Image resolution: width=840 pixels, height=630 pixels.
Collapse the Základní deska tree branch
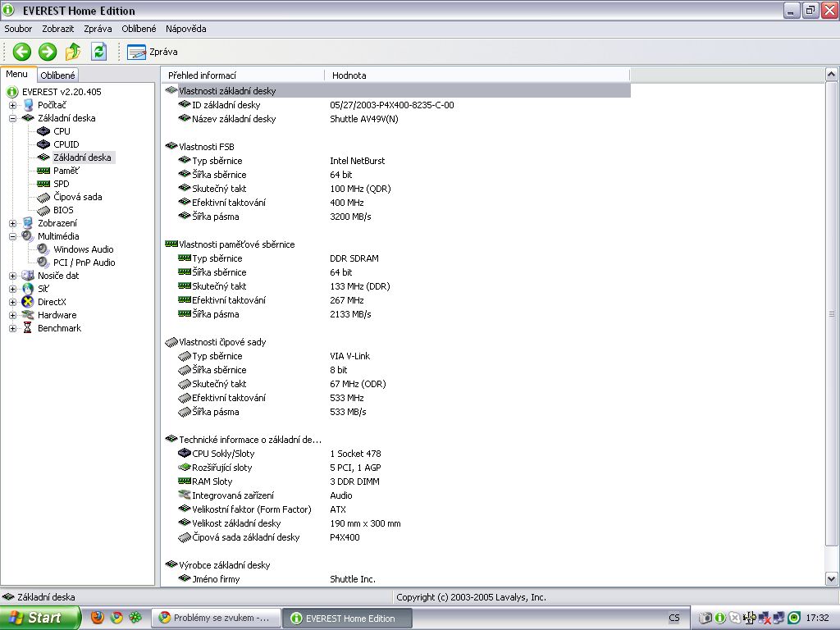pos(13,118)
